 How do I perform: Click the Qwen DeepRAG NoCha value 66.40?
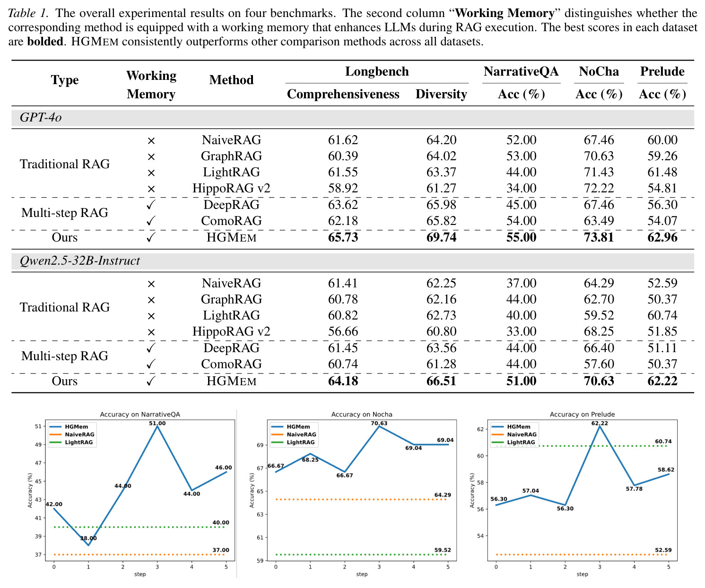coord(599,348)
